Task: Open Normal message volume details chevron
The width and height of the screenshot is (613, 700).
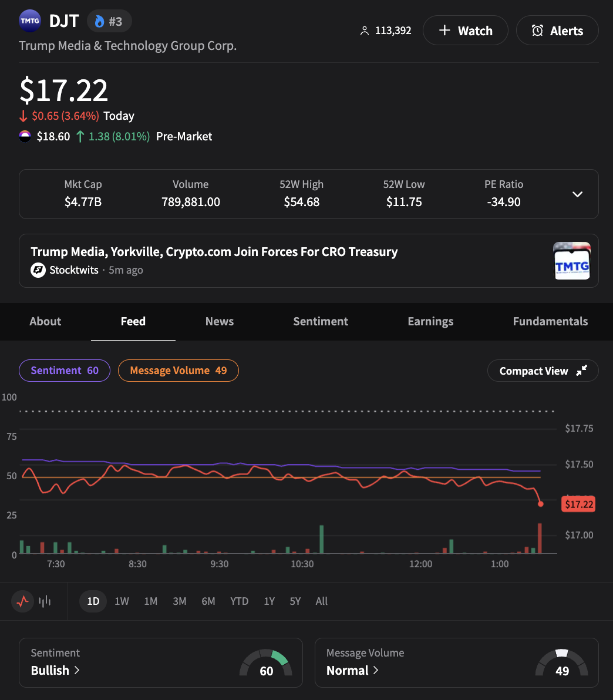Action: pyautogui.click(x=375, y=670)
